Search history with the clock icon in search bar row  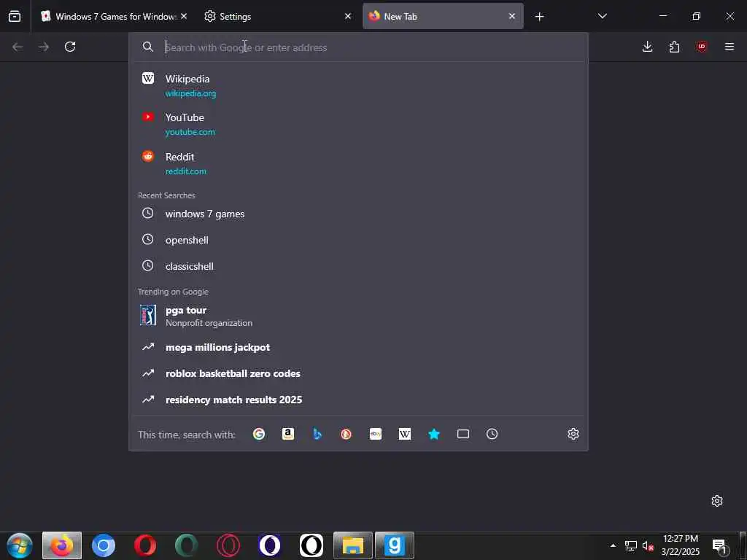tap(492, 434)
